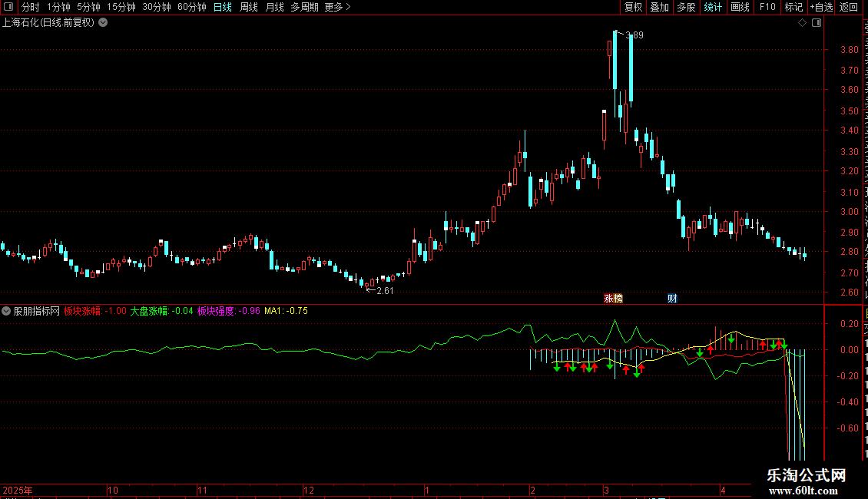868x499 pixels.
Task: Select the 5分钟 period
Action: tap(88, 7)
